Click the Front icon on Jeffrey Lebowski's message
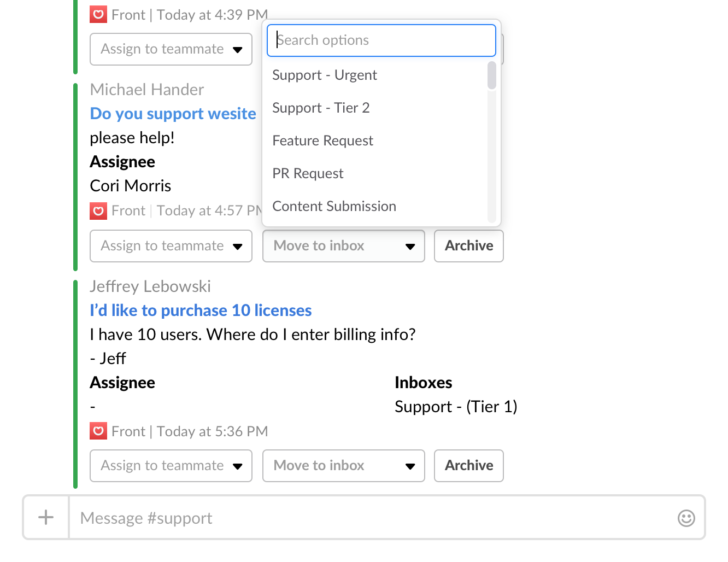728x562 pixels. click(x=98, y=431)
